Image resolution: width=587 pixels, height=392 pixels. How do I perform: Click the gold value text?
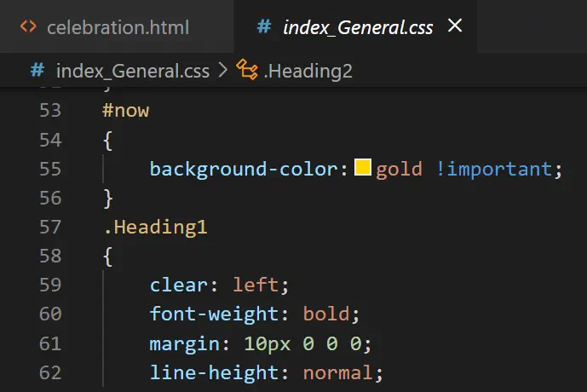399,170
